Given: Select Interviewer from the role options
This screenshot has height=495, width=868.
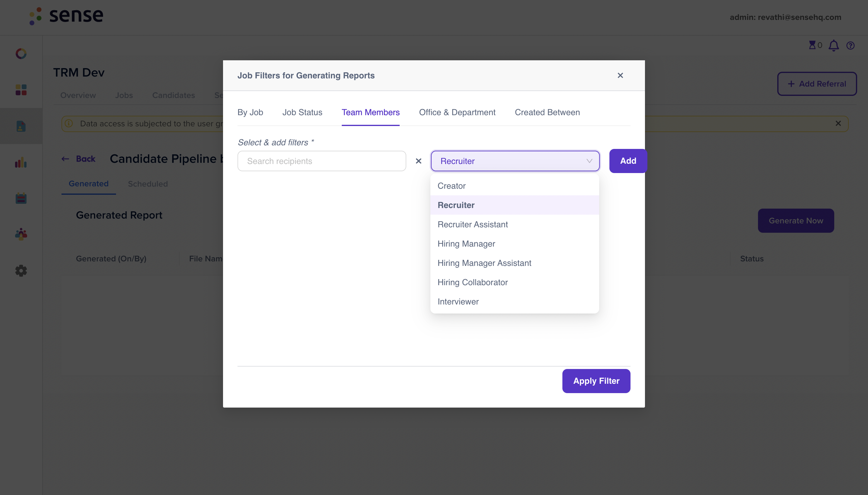Looking at the screenshot, I should tap(458, 301).
